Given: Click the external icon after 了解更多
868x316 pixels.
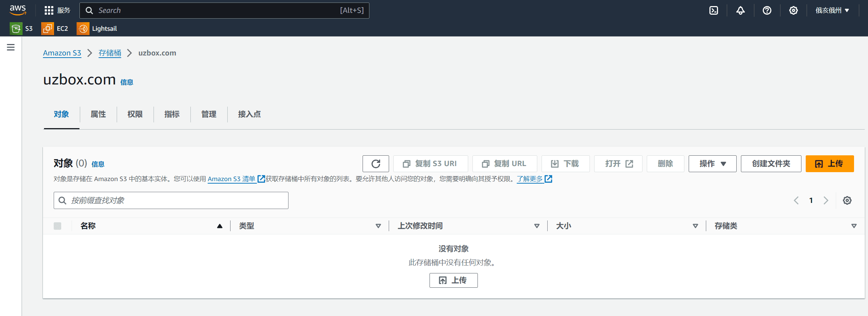Looking at the screenshot, I should [x=548, y=179].
